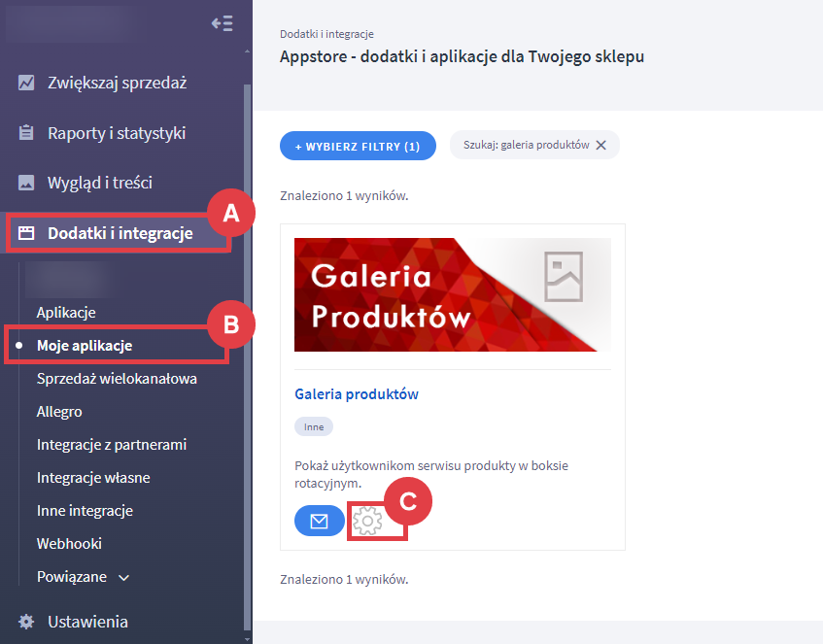
Task: Open Galeria produktów settings gear icon
Action: click(x=366, y=522)
